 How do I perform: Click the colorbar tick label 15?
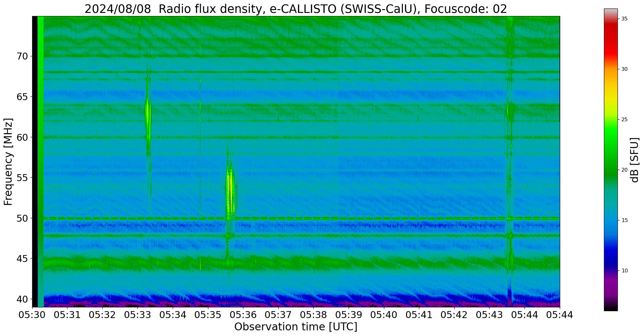(x=624, y=220)
